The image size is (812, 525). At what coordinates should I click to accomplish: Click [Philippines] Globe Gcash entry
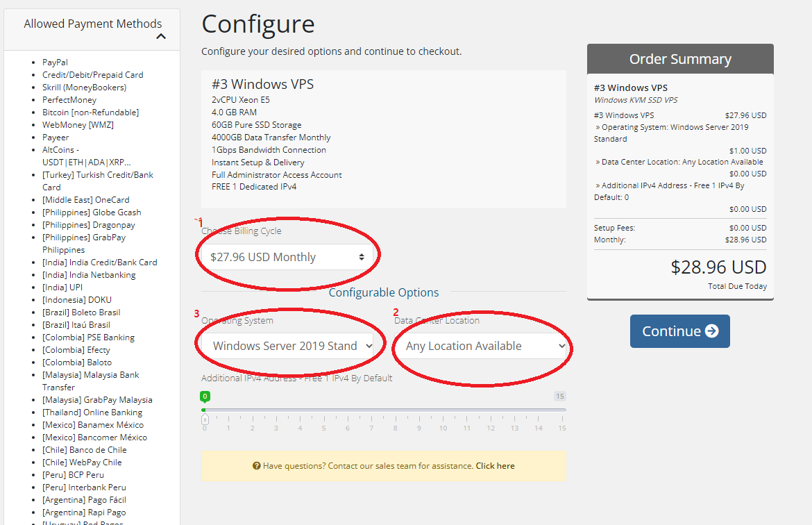coord(92,212)
